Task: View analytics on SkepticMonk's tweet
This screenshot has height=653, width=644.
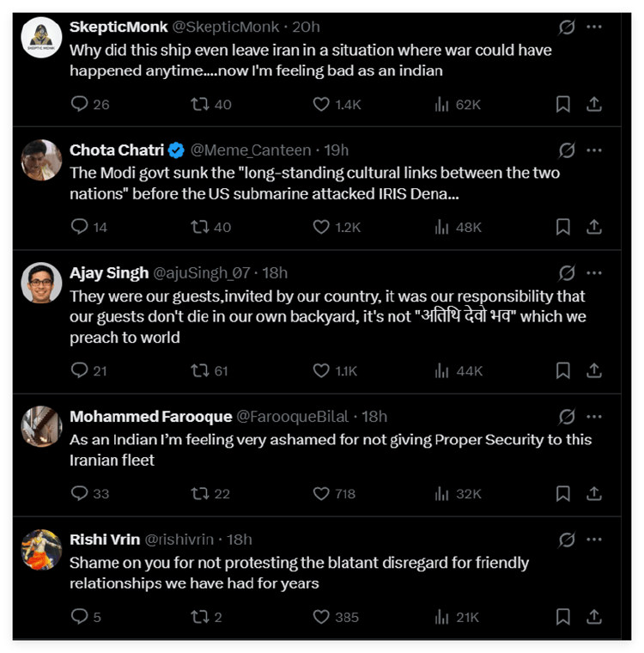Action: click(442, 104)
